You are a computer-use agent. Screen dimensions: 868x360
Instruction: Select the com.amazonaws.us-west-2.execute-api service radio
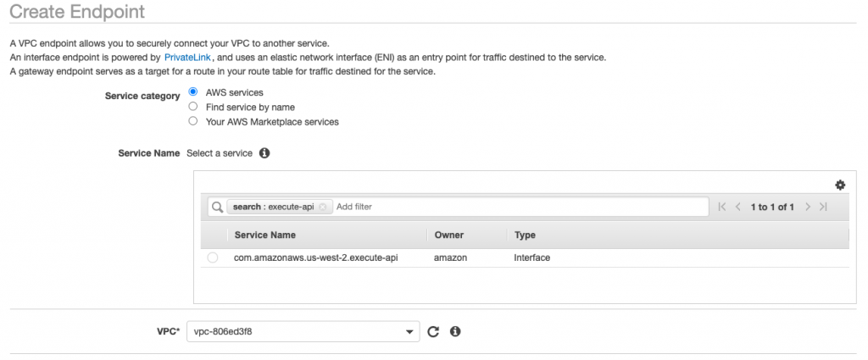tap(213, 258)
